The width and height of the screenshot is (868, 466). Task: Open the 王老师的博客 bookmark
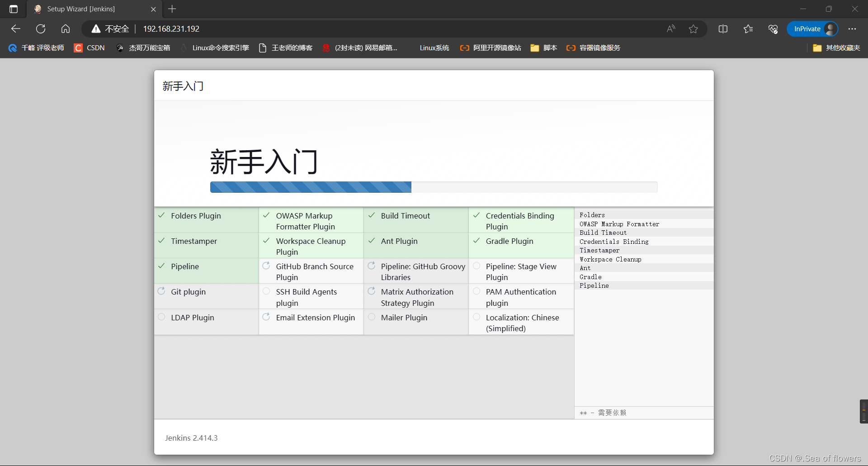[286, 48]
